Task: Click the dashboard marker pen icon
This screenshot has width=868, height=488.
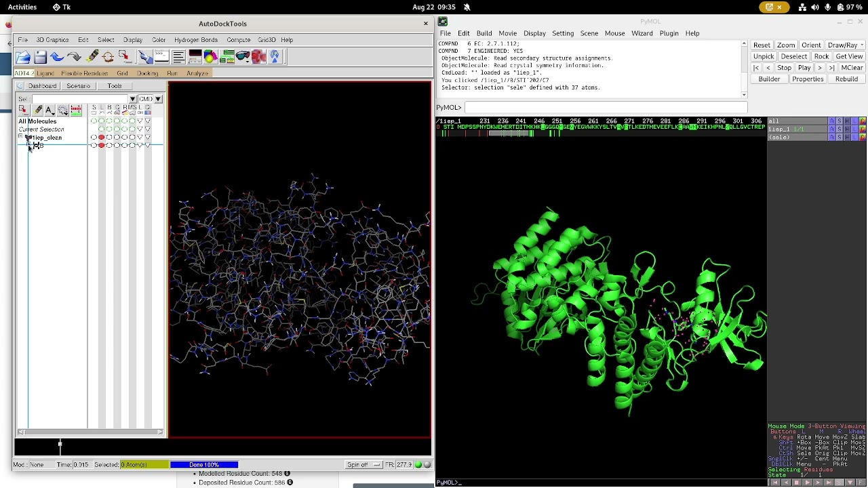Action: [37, 110]
